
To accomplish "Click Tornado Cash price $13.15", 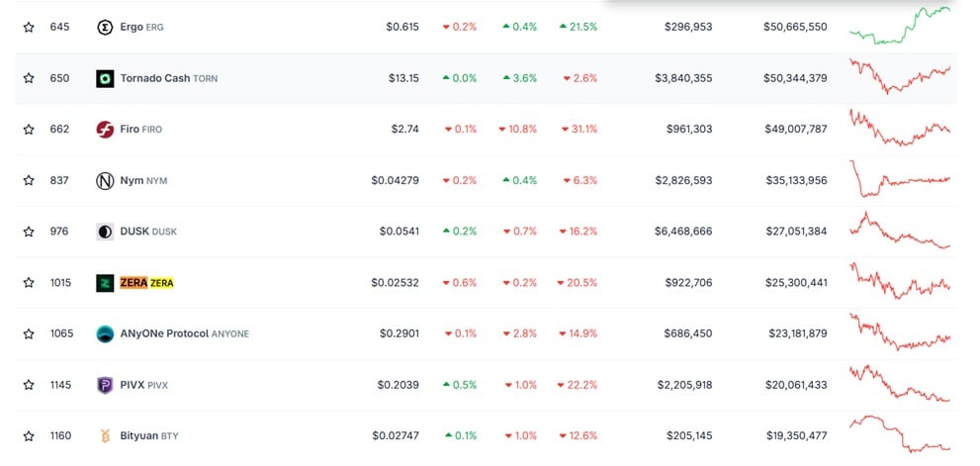I will [403, 78].
